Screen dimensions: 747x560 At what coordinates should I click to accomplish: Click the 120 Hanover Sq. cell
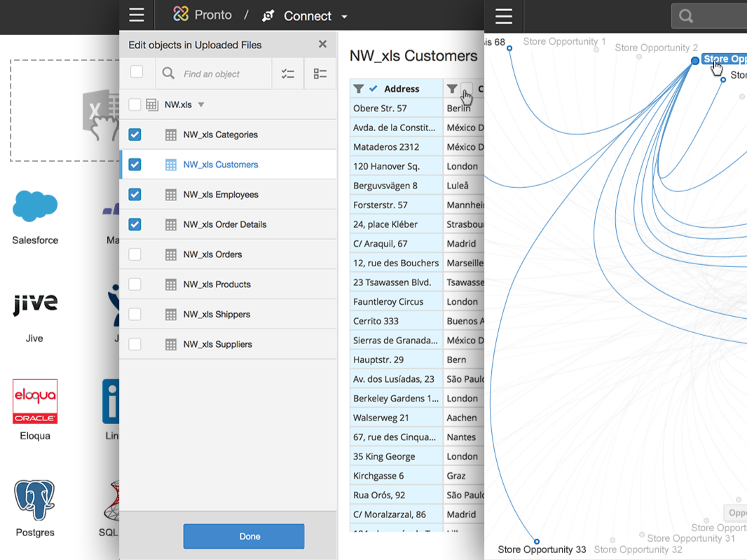397,166
